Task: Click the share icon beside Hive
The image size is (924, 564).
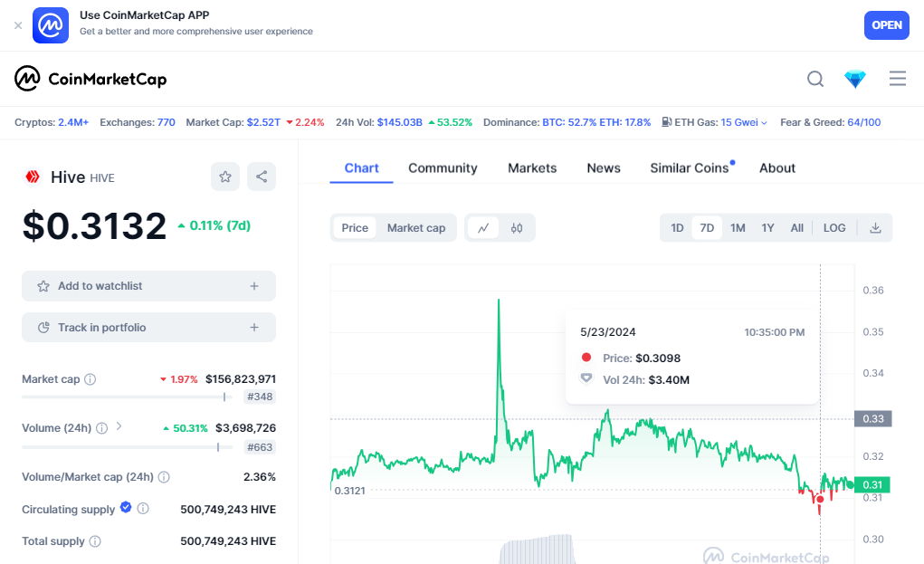Action: coord(262,177)
